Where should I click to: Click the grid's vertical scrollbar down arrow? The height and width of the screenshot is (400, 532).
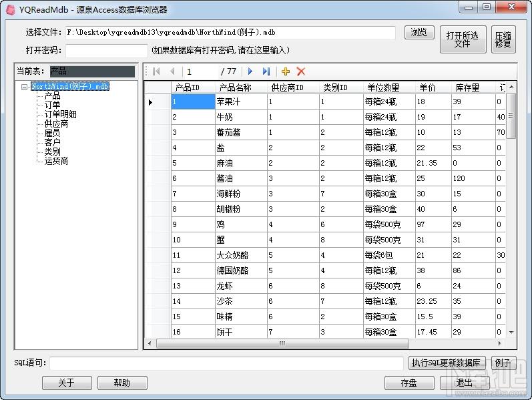click(511, 333)
